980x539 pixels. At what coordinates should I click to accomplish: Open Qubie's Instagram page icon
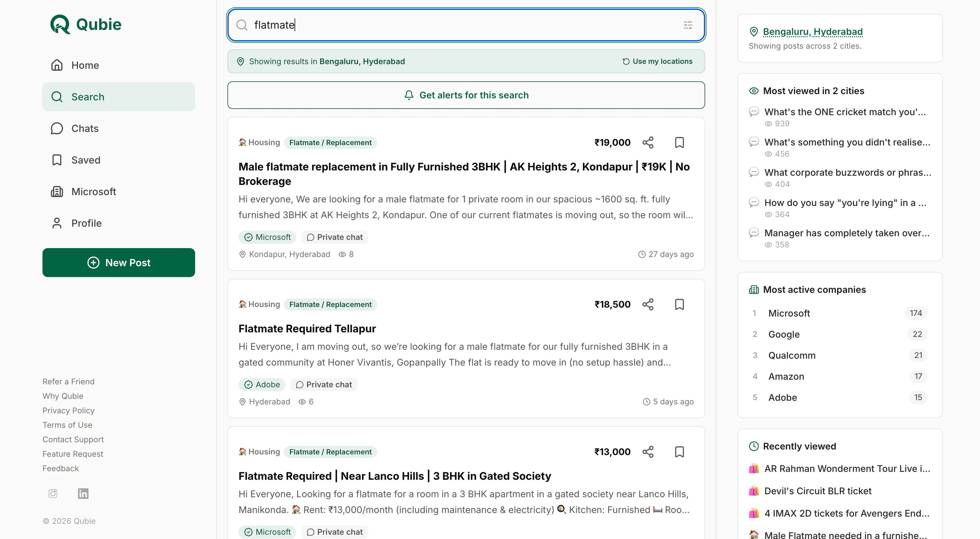tap(53, 493)
